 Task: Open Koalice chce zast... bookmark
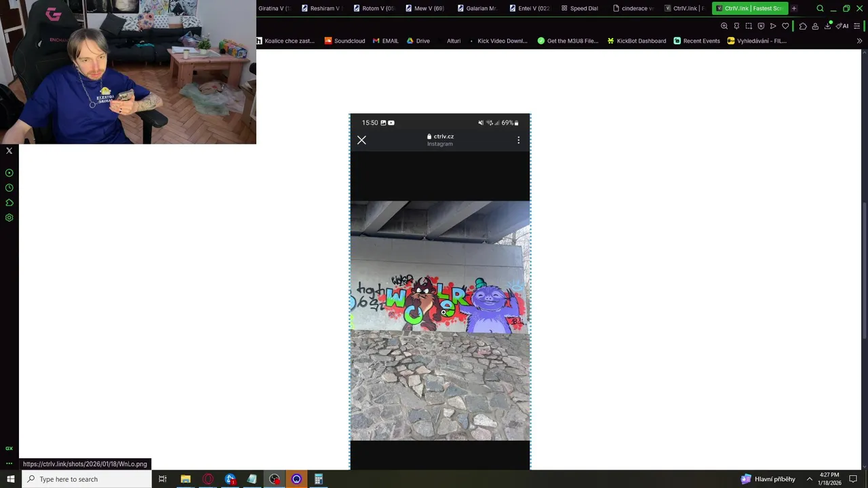[x=285, y=41]
